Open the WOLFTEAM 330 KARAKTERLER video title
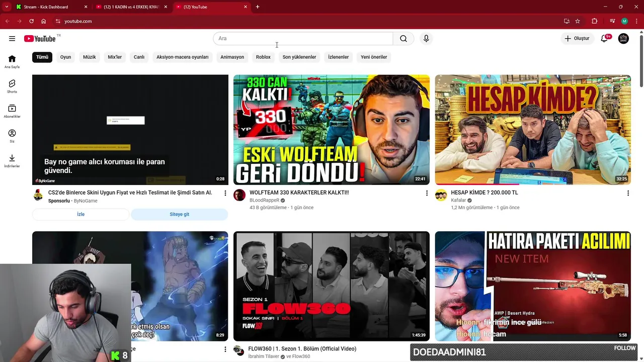The width and height of the screenshot is (644, 362). (299, 193)
